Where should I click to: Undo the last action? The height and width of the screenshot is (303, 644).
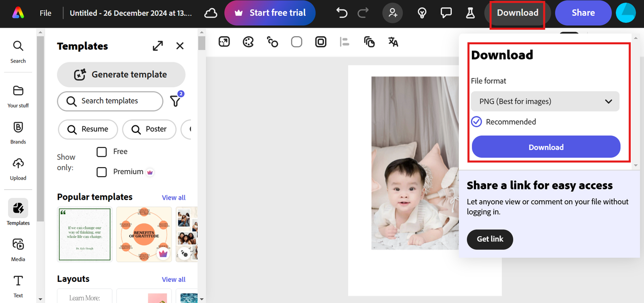coord(342,13)
